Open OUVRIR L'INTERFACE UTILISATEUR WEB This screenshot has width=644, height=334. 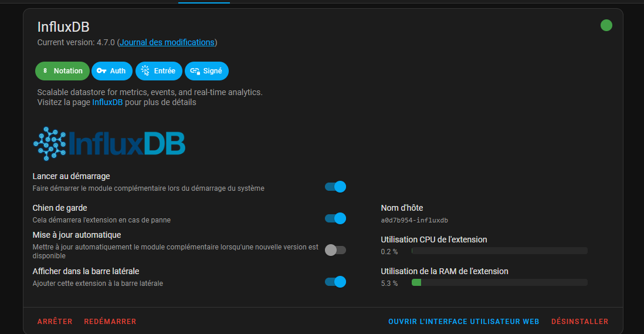click(464, 322)
